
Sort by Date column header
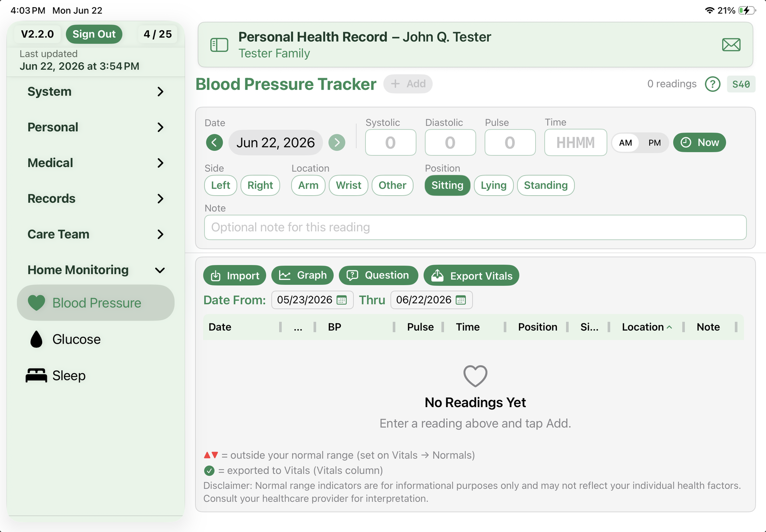pyautogui.click(x=220, y=327)
